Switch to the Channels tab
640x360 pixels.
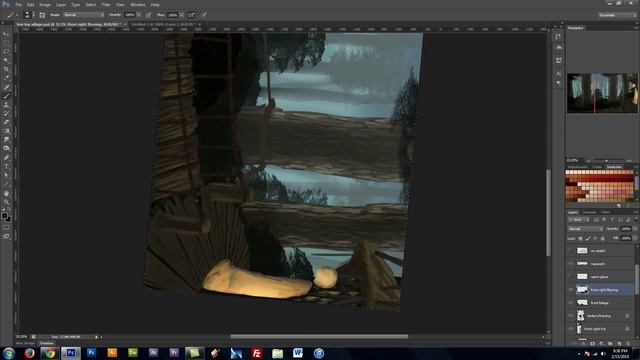pos(589,212)
